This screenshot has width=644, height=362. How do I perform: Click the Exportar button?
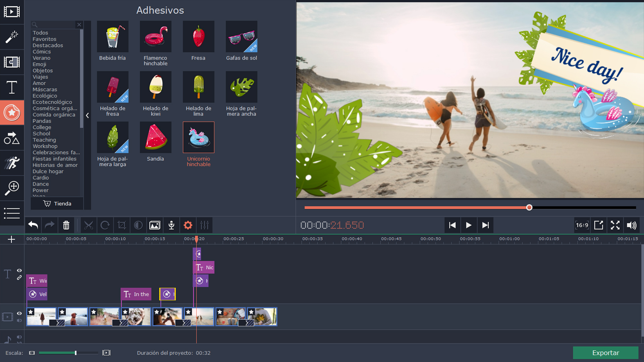(x=605, y=353)
